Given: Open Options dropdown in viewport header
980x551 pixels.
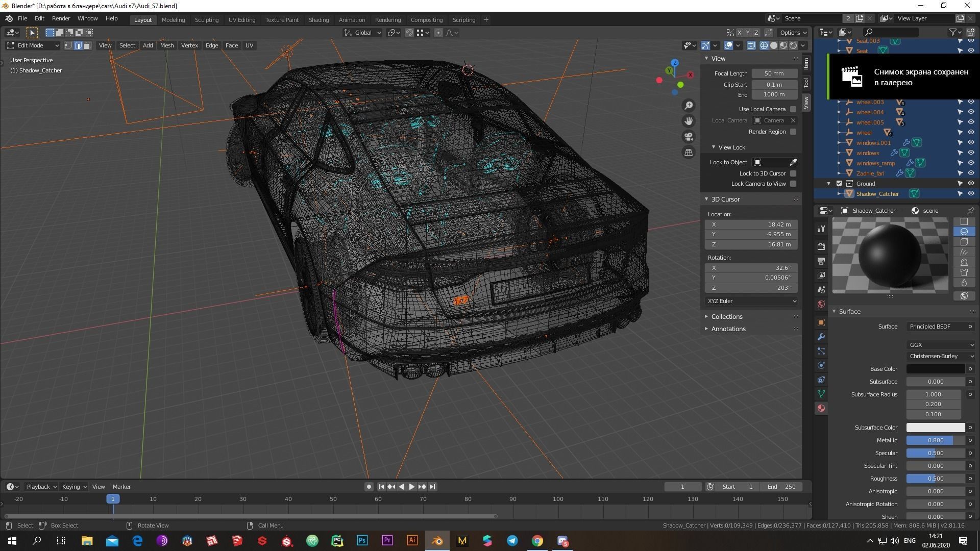Looking at the screenshot, I should [793, 33].
